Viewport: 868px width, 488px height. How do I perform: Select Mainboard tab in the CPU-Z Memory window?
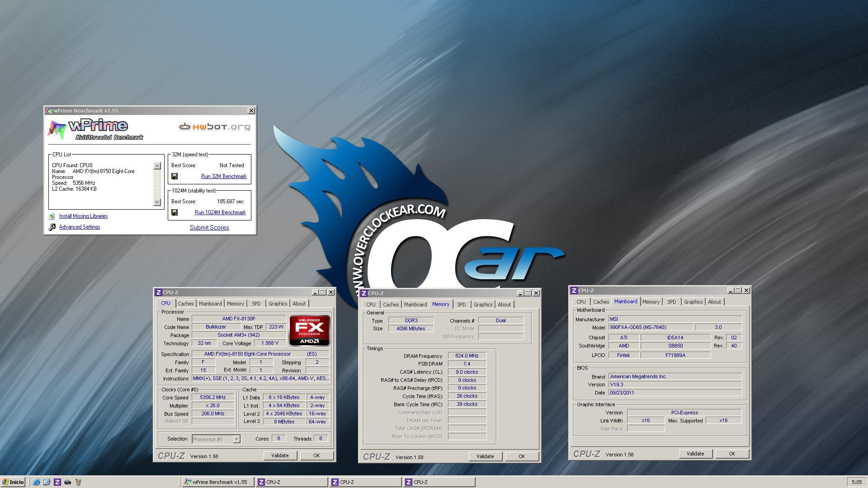coord(415,305)
